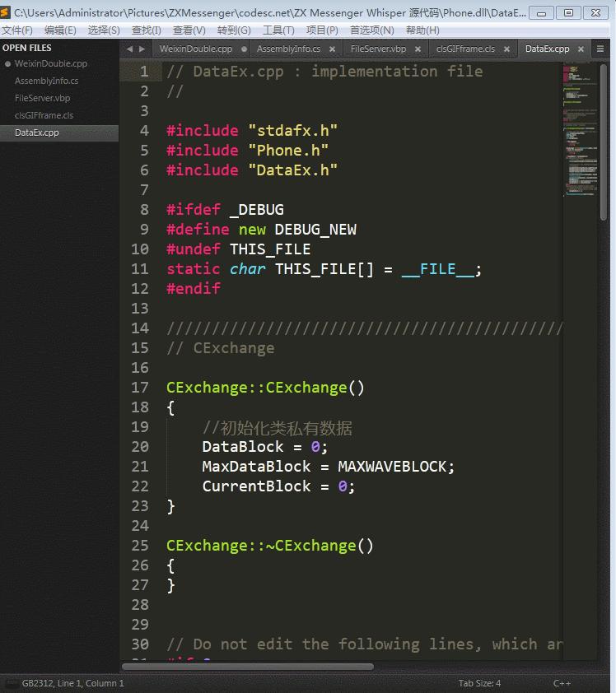Screen dimensions: 616x693
Task: Click the CExchange::CExchange() constructor definition
Action: coord(265,388)
